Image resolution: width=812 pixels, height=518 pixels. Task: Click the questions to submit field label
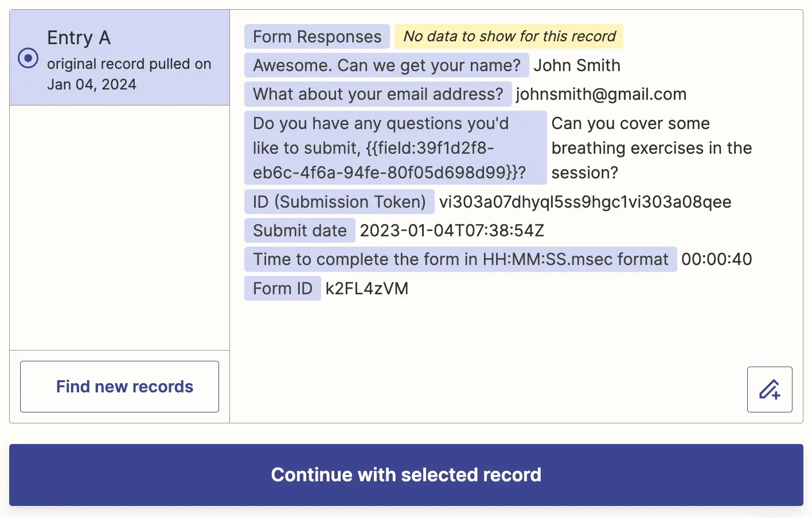click(x=396, y=148)
